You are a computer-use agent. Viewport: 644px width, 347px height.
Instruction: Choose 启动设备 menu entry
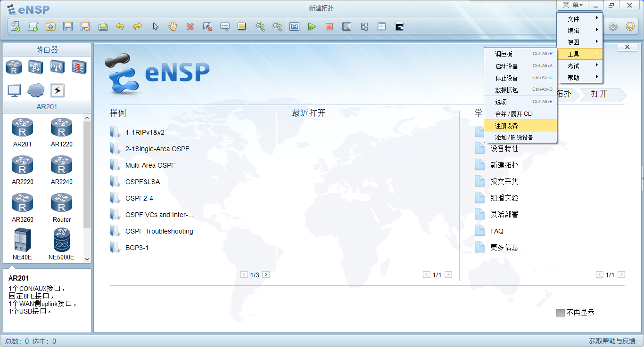[x=520, y=66]
